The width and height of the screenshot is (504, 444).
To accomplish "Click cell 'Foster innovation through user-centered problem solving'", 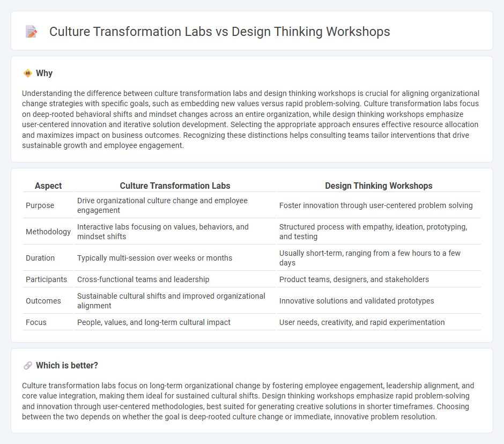I will tap(379, 205).
